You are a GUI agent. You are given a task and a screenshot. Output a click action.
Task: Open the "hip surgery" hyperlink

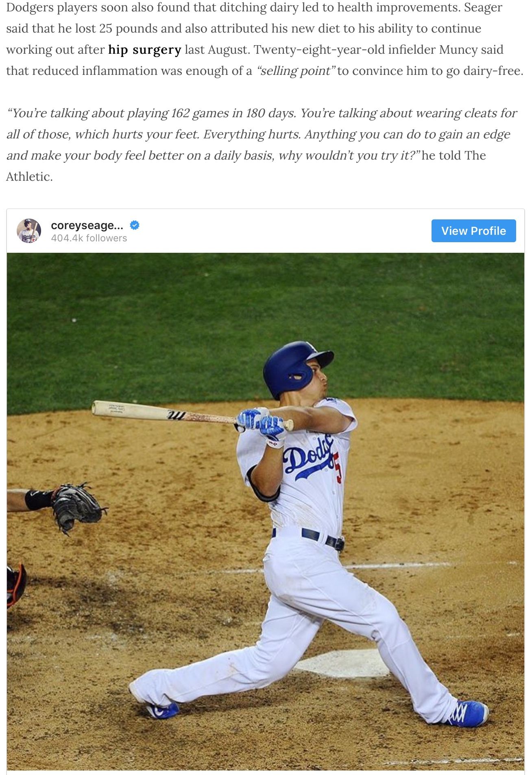tap(144, 50)
